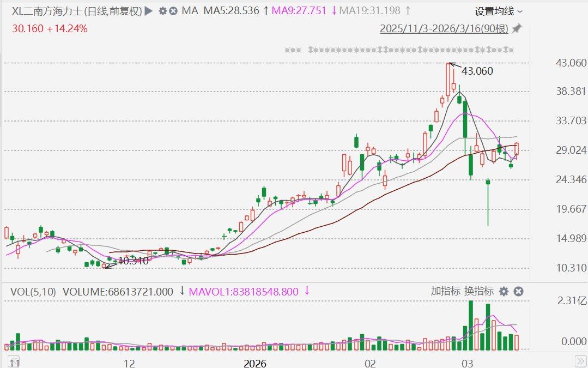Remove the VOL indicator via its ⊗ icon
Screen dimensions: 588x368
518,292
